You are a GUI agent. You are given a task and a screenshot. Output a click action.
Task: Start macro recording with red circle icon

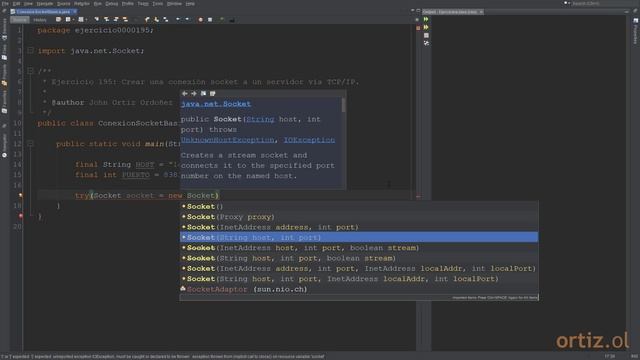click(x=200, y=20)
